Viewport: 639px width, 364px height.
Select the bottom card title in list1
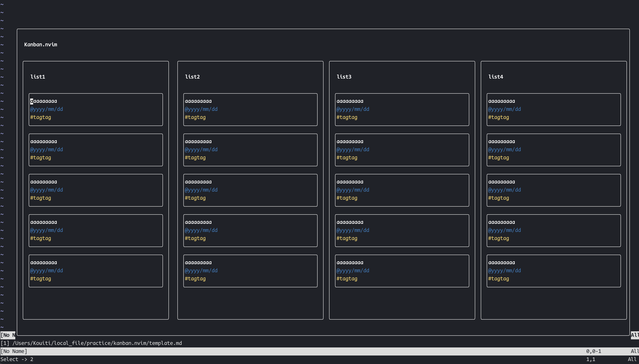(44, 262)
